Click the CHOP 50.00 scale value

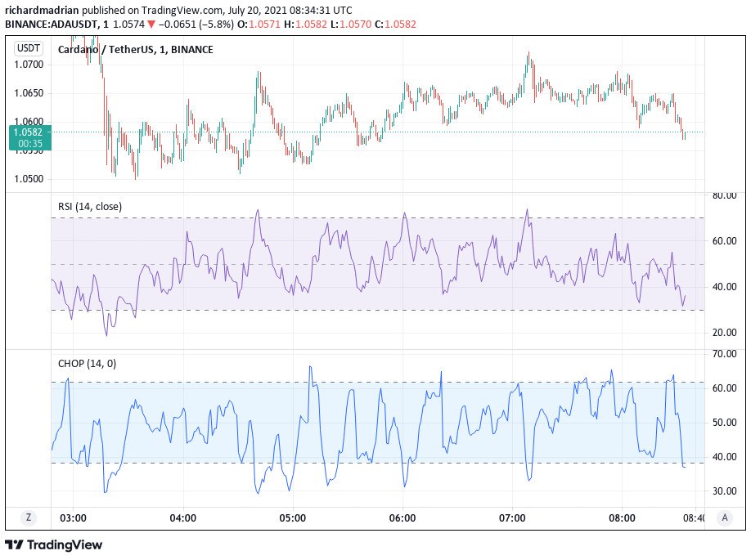pyautogui.click(x=724, y=422)
